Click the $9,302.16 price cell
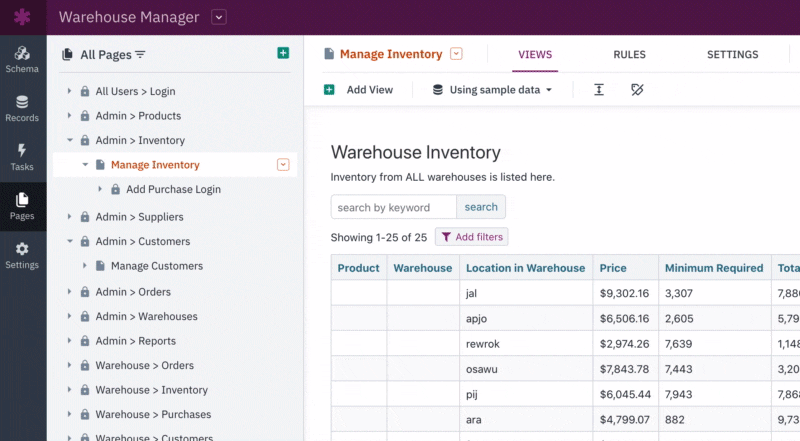This screenshot has height=441, width=800. tap(626, 293)
